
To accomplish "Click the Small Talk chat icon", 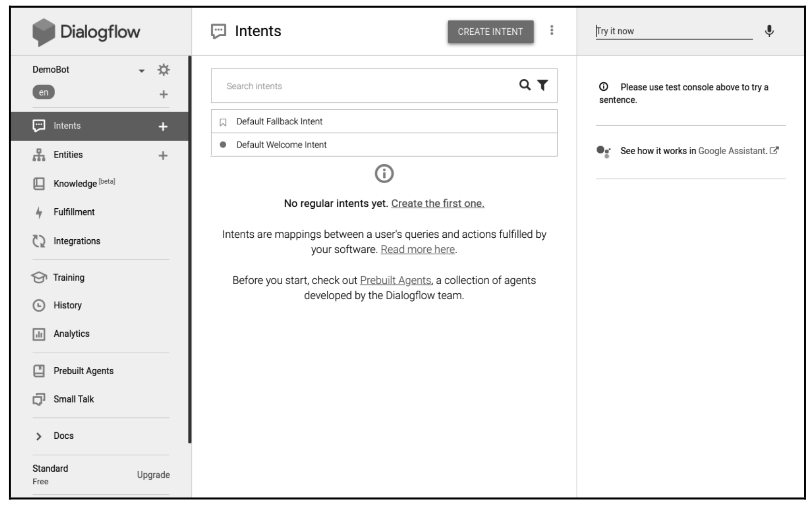I will coord(39,399).
